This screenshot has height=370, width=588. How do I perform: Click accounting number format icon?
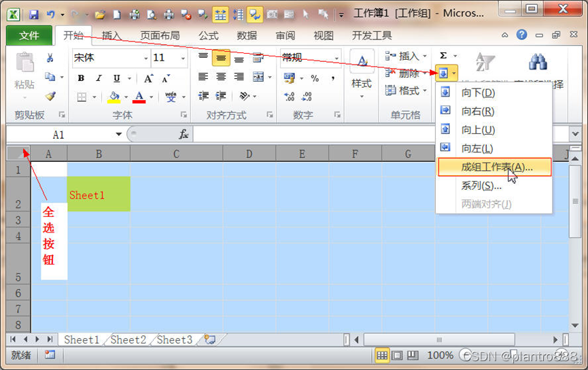[x=290, y=78]
